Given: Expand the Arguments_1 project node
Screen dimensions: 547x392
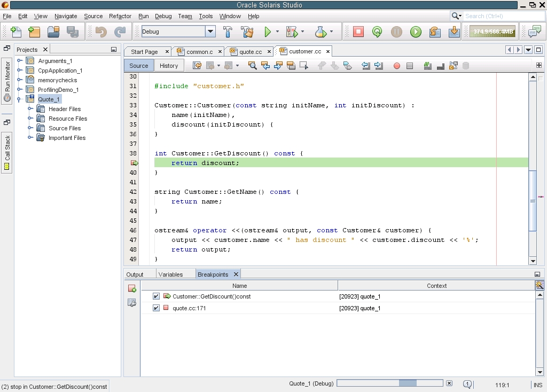Looking at the screenshot, I should [20, 61].
